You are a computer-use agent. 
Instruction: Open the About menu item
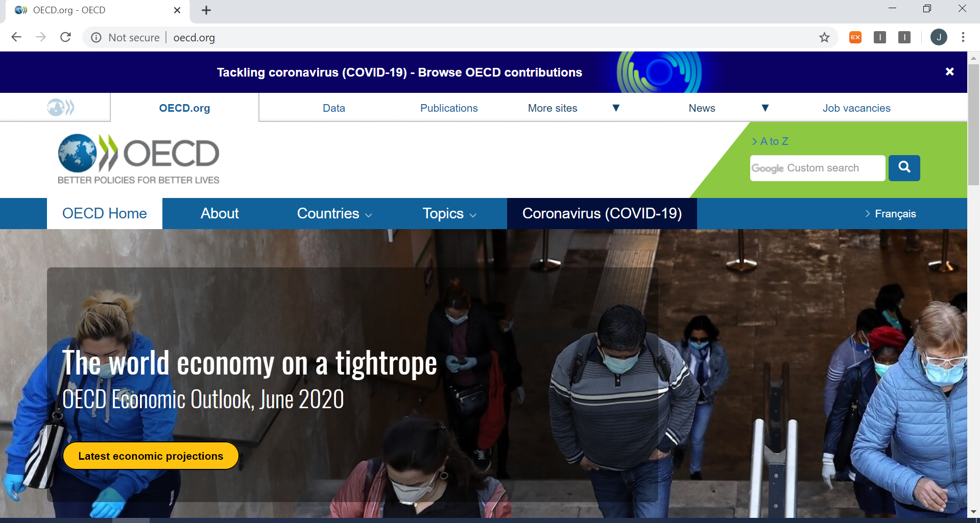pos(220,213)
